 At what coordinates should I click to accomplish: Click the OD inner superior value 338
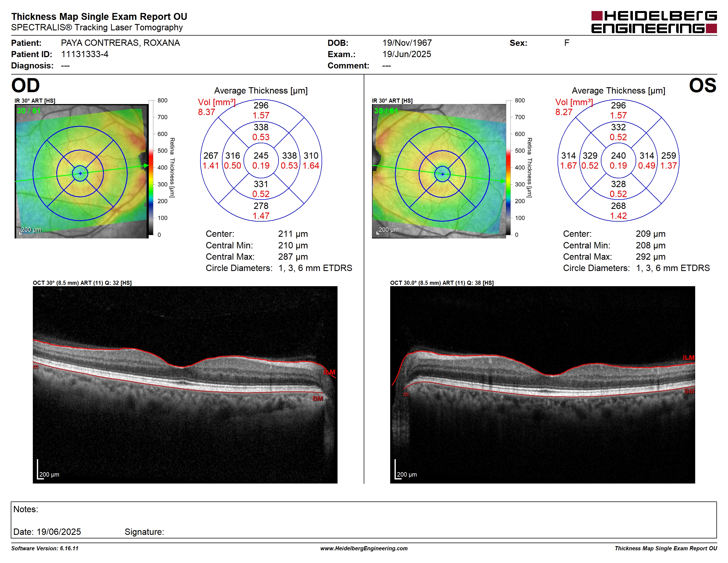[x=261, y=127]
